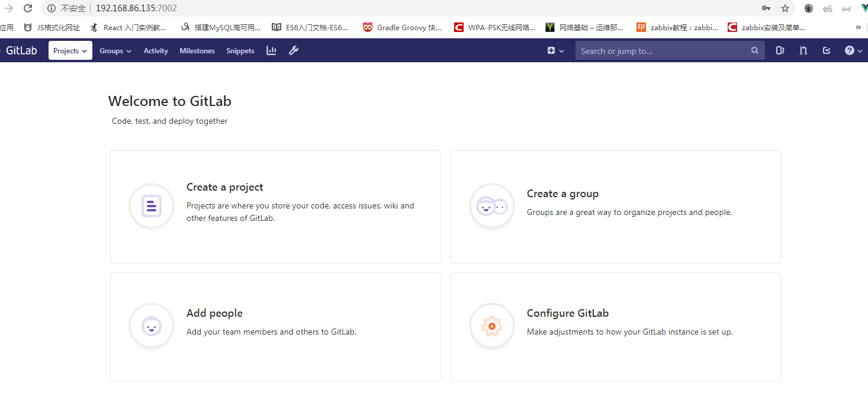Bookmark the page with the star icon

tap(786, 8)
